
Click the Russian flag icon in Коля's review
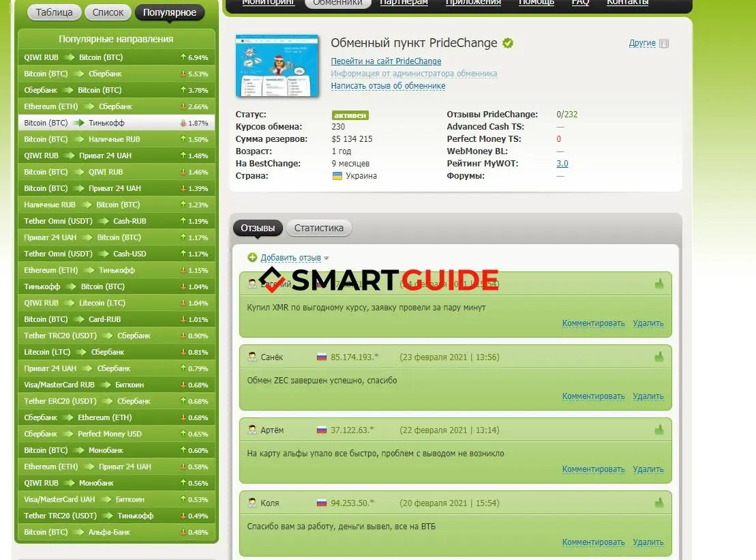pos(322,503)
